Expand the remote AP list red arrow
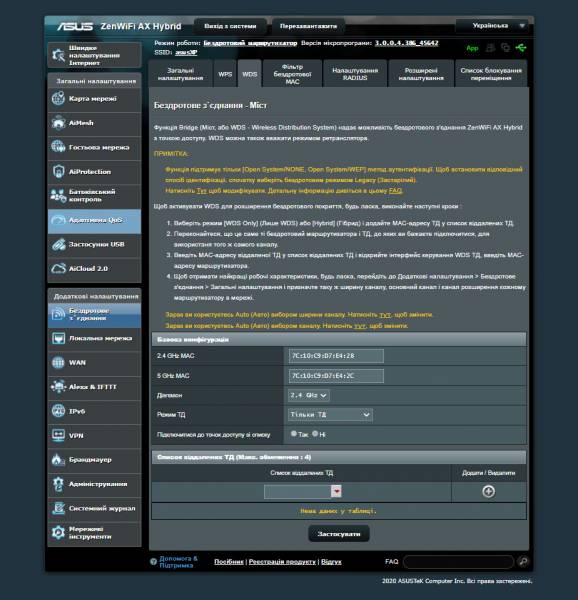The height and width of the screenshot is (600, 578). pyautogui.click(x=336, y=491)
